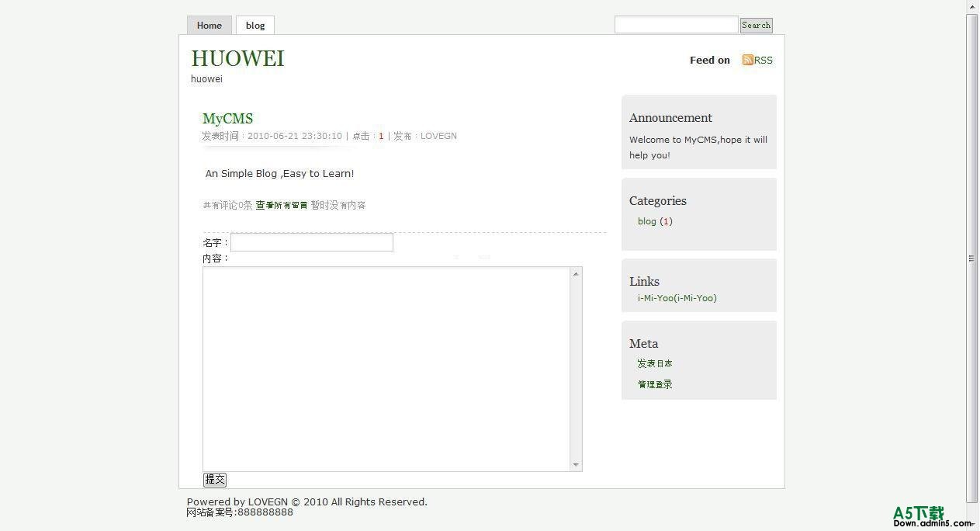
Task: View all comments link 查看所有留言
Action: click(282, 206)
